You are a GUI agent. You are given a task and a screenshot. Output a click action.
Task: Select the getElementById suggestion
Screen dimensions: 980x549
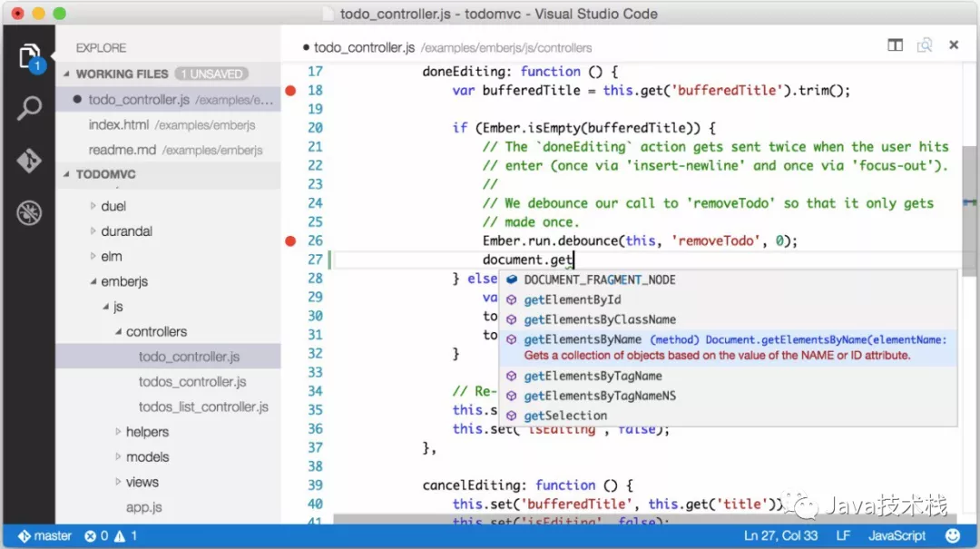pos(728,299)
